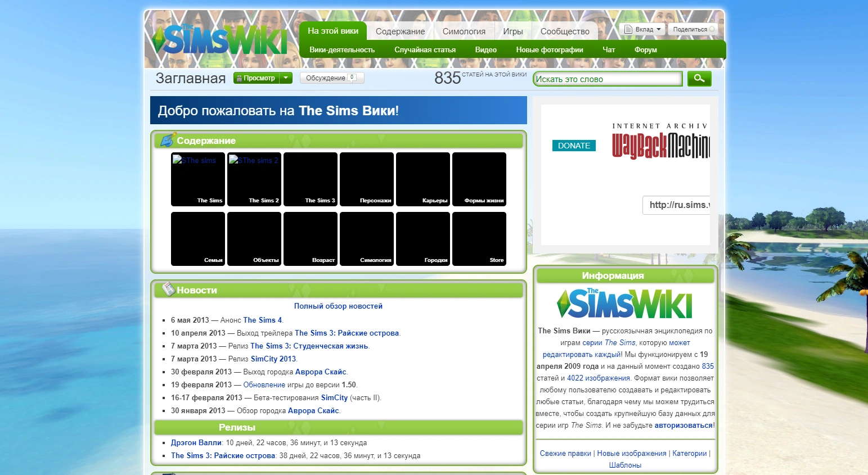Open Аврора Скайс link in 30 февраля news

tap(321, 372)
